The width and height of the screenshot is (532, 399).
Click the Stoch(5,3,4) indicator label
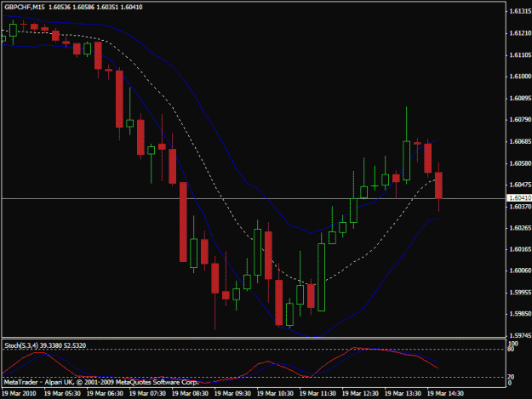(21, 345)
